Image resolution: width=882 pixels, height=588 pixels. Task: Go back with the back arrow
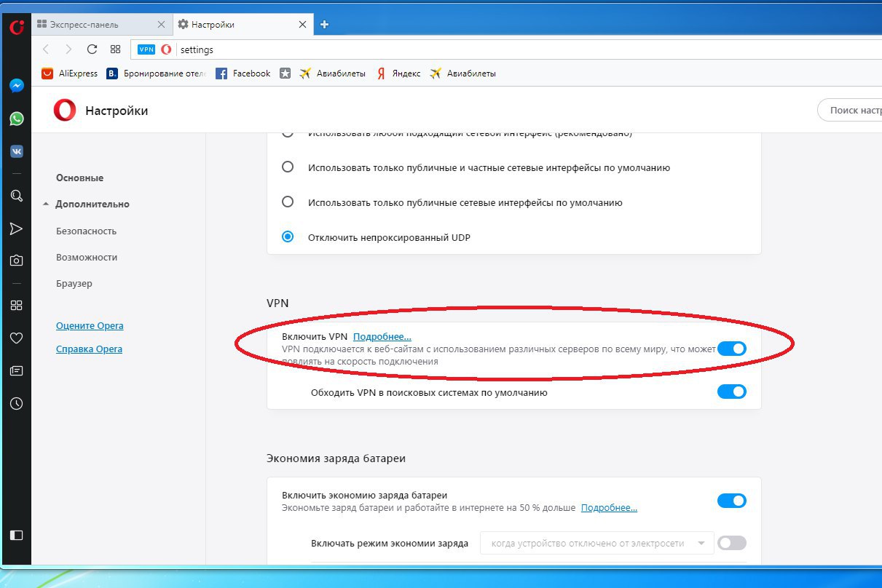46,49
